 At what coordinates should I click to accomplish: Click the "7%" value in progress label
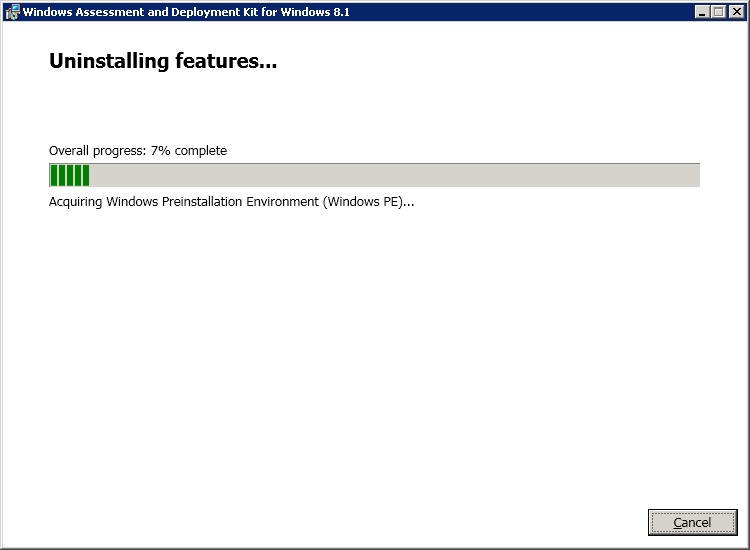pos(161,151)
